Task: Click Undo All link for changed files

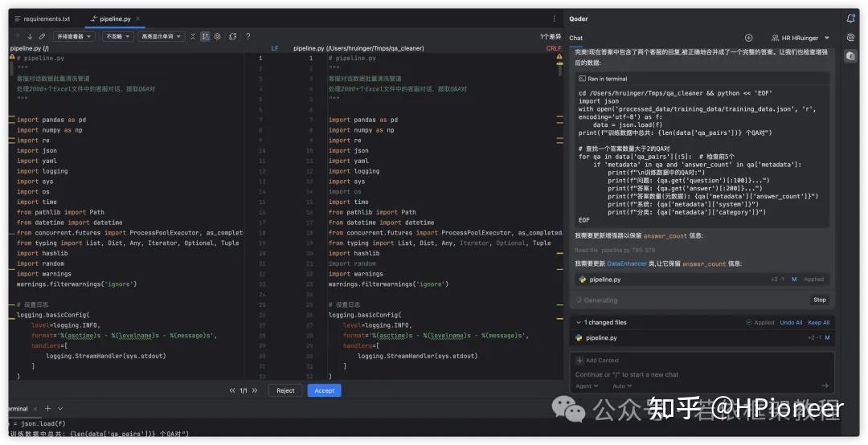Action: tap(791, 322)
